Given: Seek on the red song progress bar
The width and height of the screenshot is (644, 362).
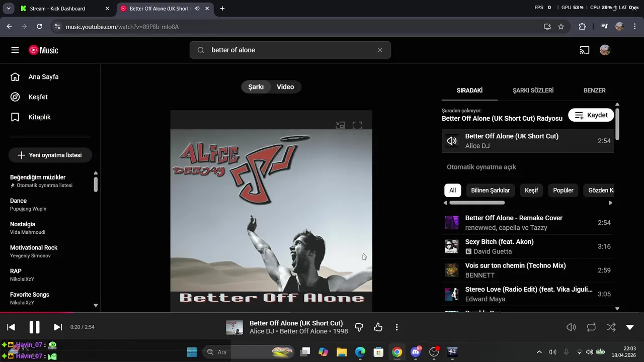Looking at the screenshot, I should pos(37,312).
